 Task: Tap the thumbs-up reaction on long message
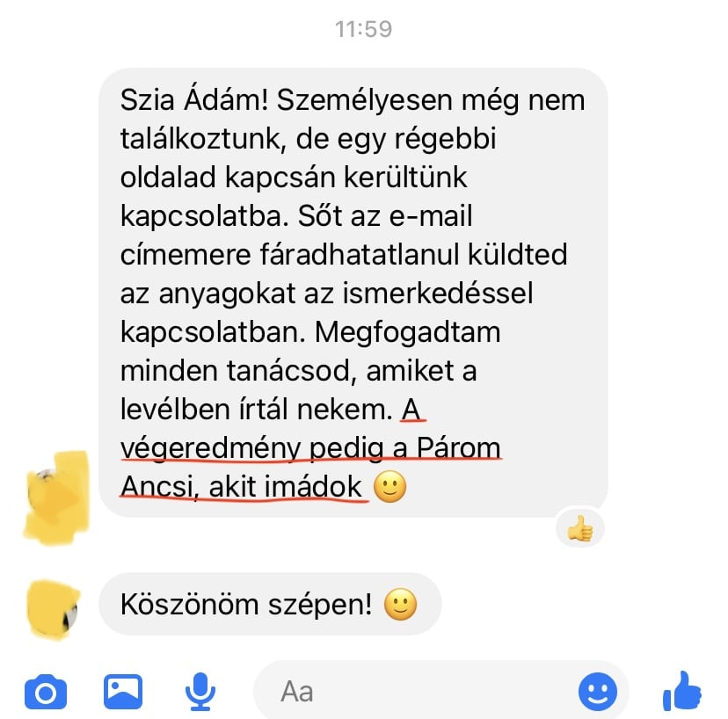point(580,528)
